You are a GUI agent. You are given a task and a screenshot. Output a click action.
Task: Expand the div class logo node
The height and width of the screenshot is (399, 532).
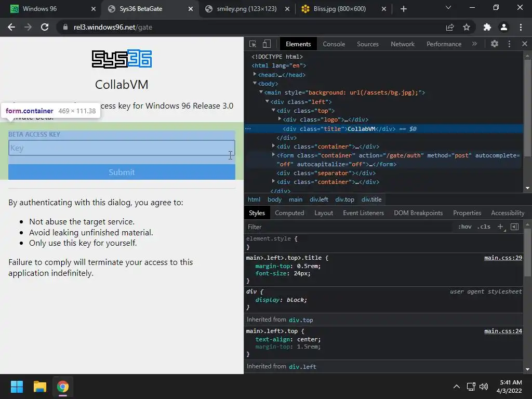[x=280, y=119]
